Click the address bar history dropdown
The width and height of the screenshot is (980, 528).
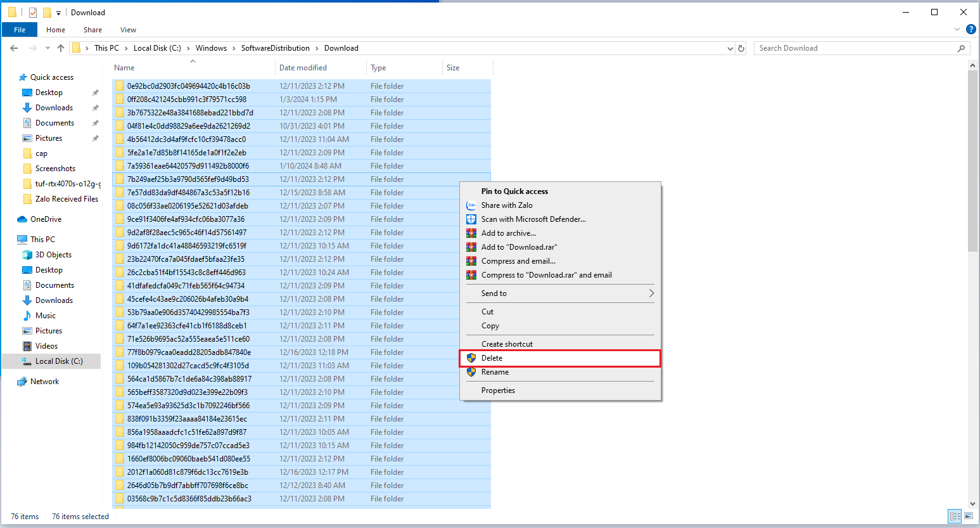point(730,48)
